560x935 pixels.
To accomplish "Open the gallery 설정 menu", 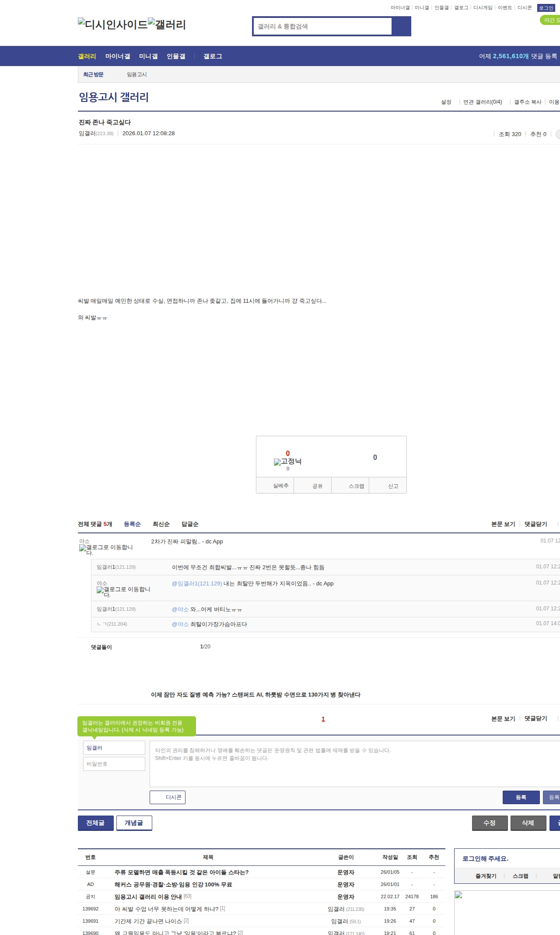I will click(446, 102).
